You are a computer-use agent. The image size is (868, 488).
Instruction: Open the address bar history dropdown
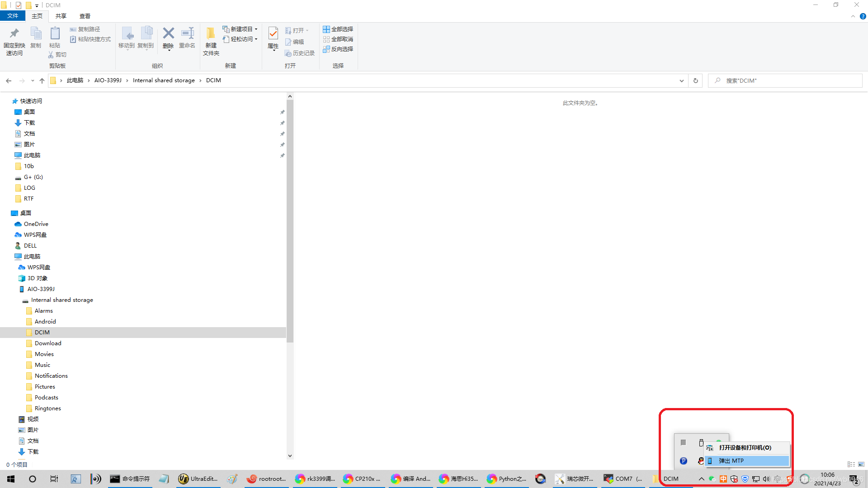(681, 80)
